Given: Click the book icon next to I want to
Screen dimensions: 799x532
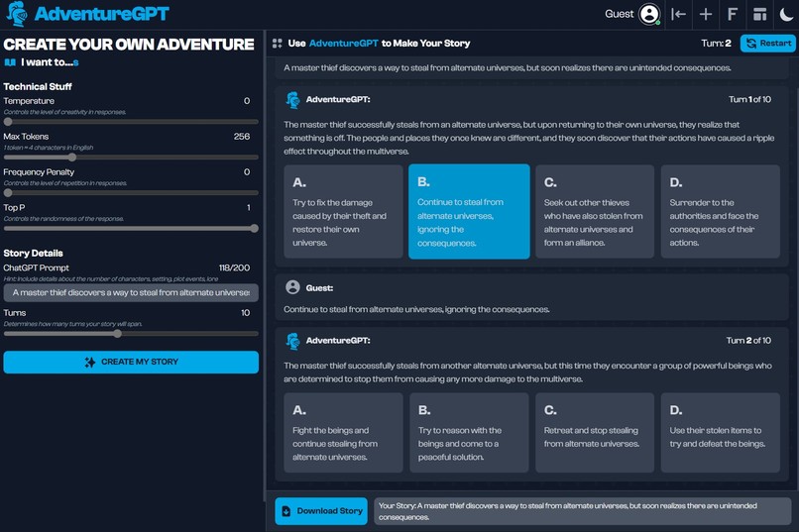Looking at the screenshot, I should click(10, 62).
